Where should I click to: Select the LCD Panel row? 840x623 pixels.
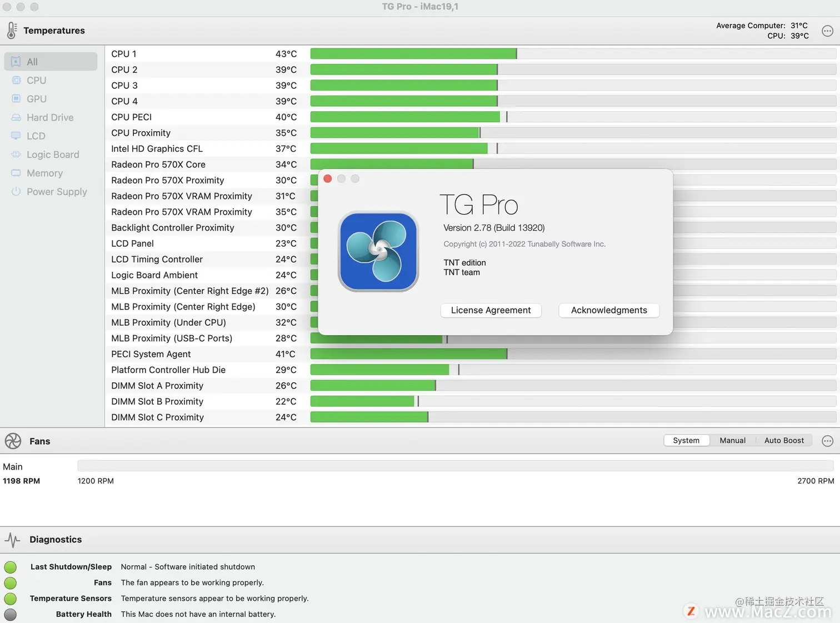pyautogui.click(x=211, y=243)
